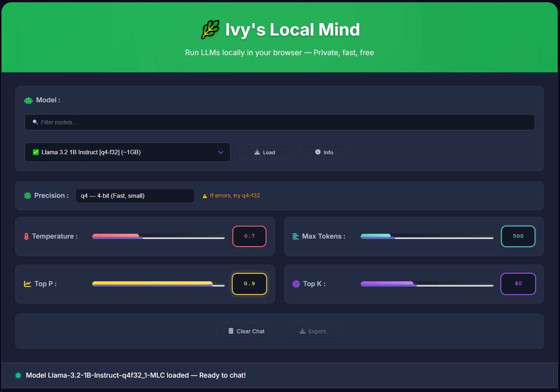Click the lines icon beside Max Tokens
560x392 pixels.
click(296, 237)
